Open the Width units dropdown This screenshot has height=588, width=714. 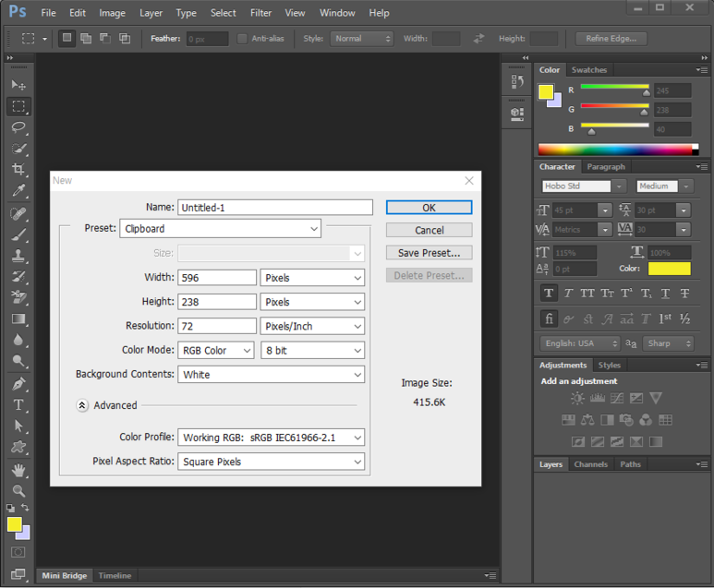tap(312, 278)
